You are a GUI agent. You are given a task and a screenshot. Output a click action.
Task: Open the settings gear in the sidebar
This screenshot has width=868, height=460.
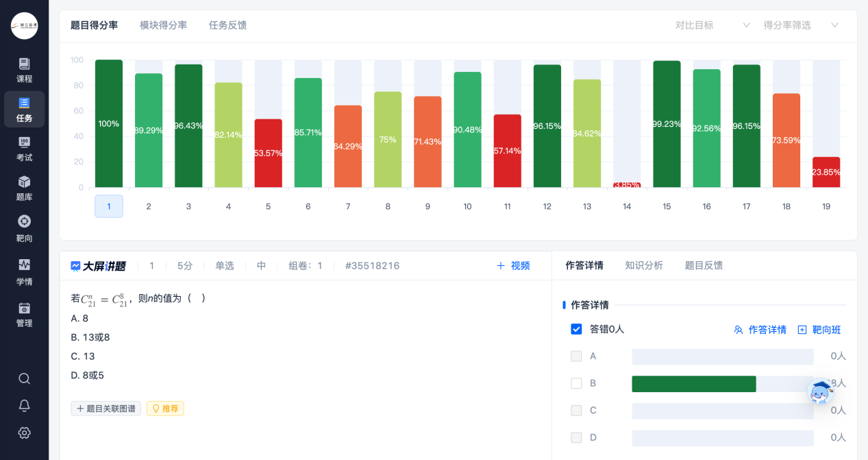25,433
